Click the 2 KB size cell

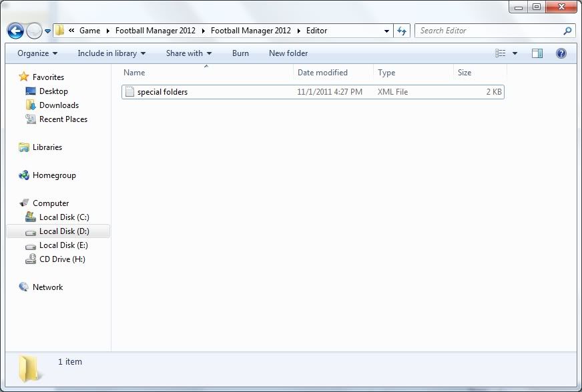pyautogui.click(x=494, y=92)
